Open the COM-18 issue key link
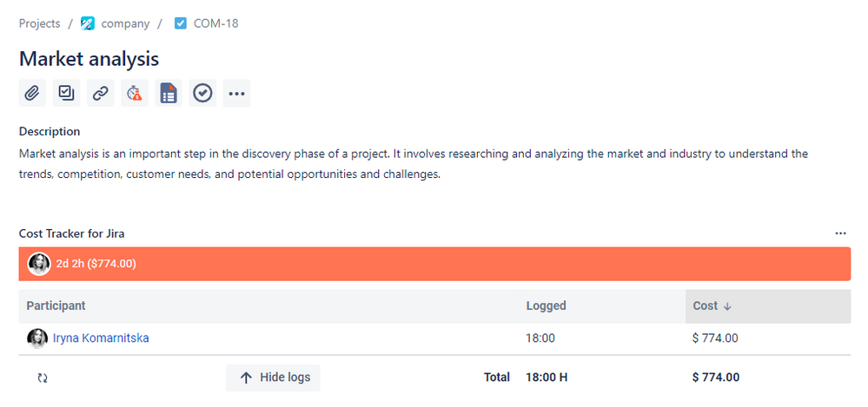Viewport: 868px width, 407px height. click(x=215, y=23)
